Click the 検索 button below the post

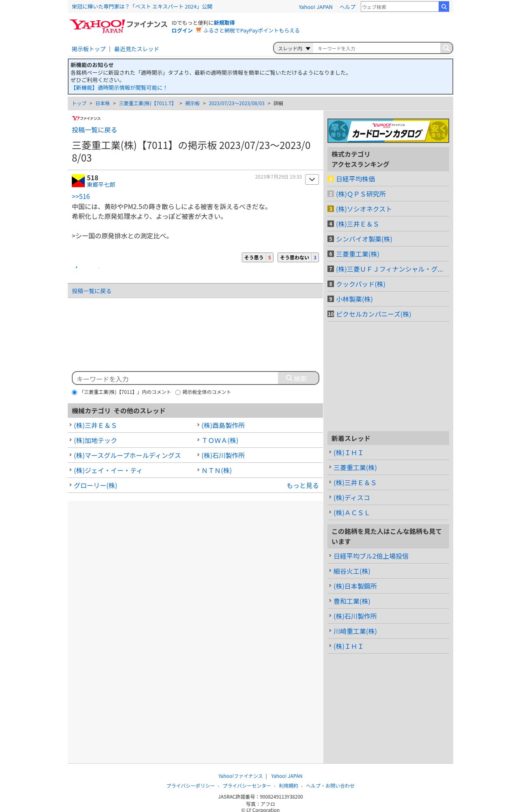[298, 378]
